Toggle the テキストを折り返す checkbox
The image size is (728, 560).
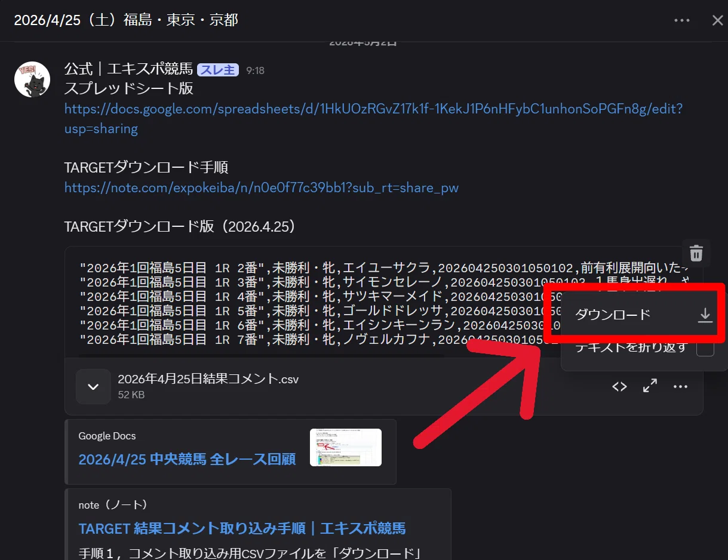(705, 348)
